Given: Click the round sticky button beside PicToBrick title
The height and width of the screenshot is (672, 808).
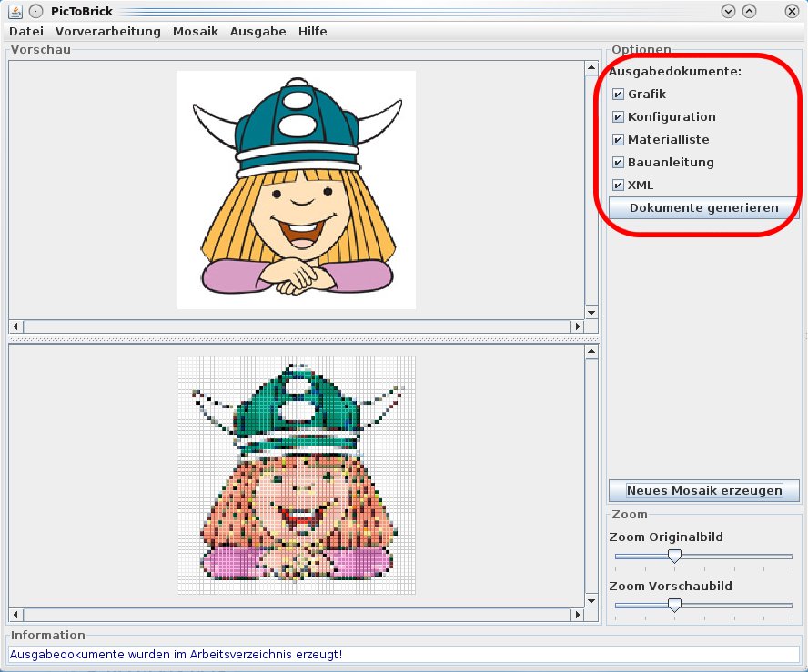Looking at the screenshot, I should pyautogui.click(x=35, y=11).
